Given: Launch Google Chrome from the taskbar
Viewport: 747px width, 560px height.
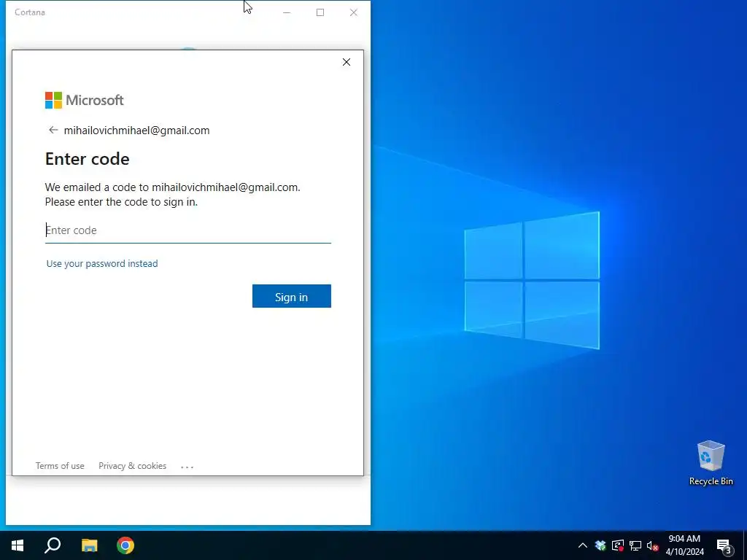Looking at the screenshot, I should click(x=125, y=545).
